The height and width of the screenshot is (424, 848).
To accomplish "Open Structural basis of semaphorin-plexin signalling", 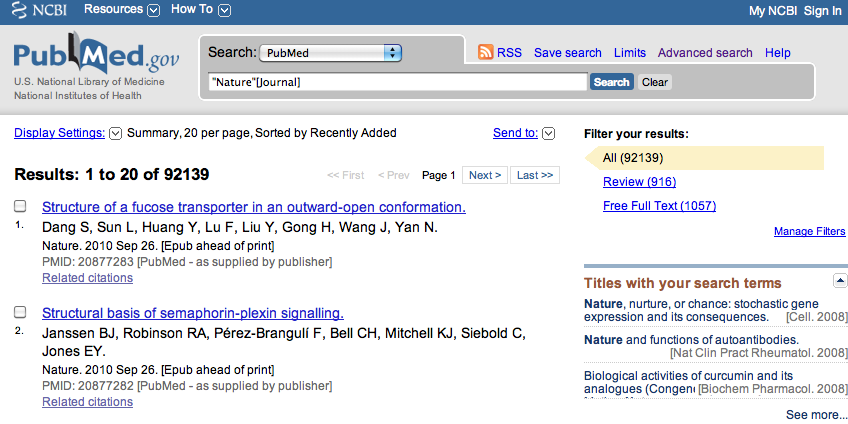I will (x=193, y=313).
